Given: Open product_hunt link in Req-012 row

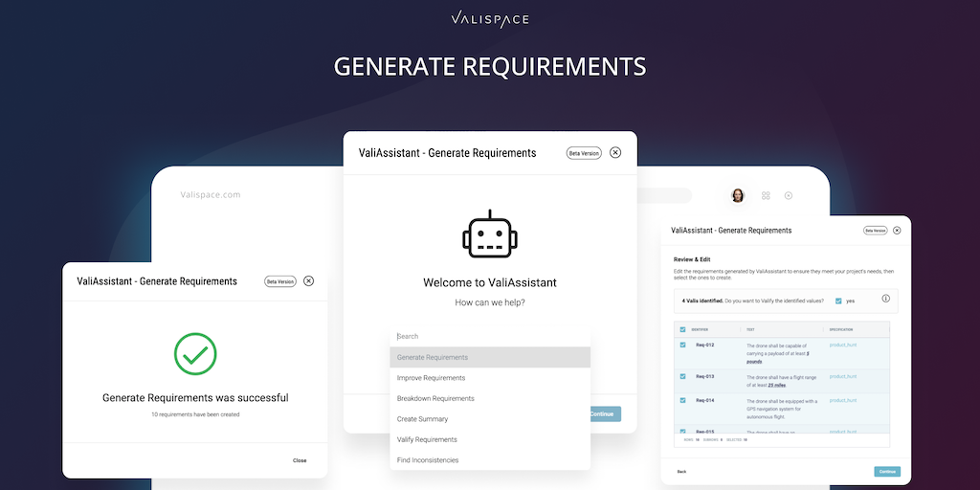Looking at the screenshot, I should (842, 345).
